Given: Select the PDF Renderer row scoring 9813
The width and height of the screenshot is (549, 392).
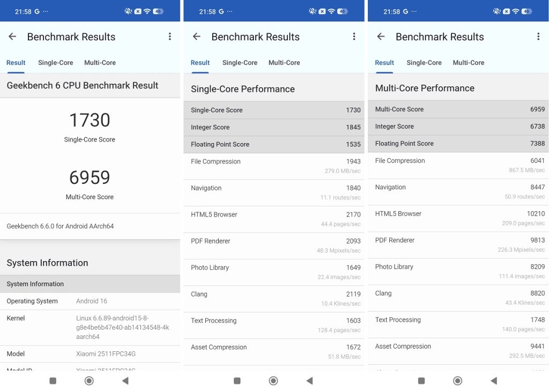Looking at the screenshot, I should 458,245.
